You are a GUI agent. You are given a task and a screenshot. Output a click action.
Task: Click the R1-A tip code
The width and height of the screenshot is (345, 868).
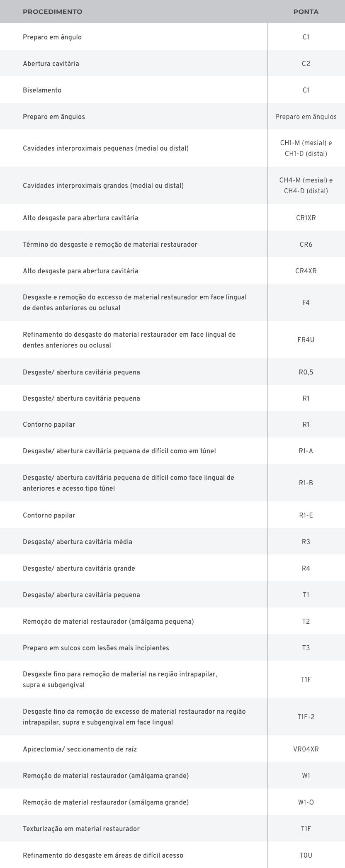click(306, 451)
